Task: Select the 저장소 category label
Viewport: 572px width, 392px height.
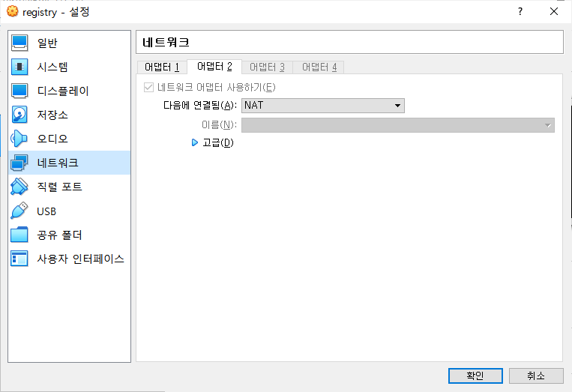Action: [52, 115]
